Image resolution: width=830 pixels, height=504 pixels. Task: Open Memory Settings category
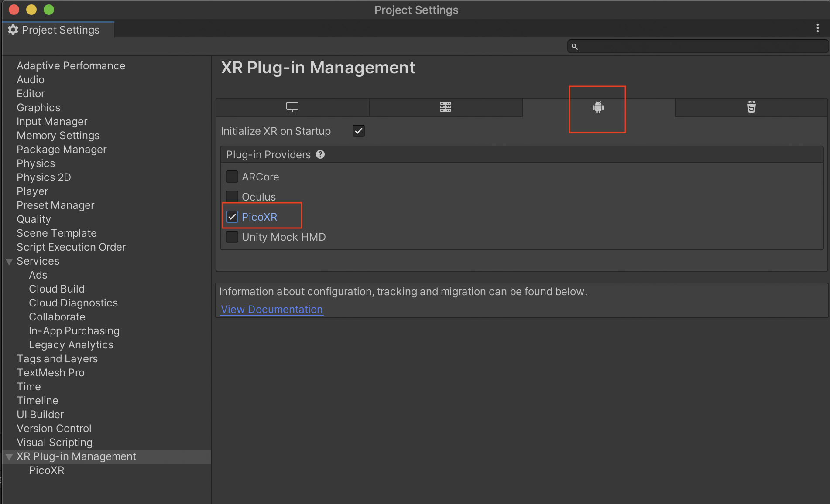coord(58,136)
